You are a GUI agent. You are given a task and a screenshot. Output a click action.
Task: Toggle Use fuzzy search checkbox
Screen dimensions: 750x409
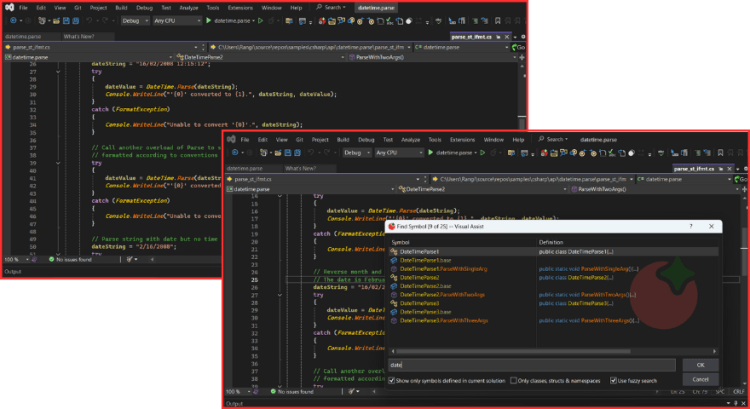click(x=613, y=381)
